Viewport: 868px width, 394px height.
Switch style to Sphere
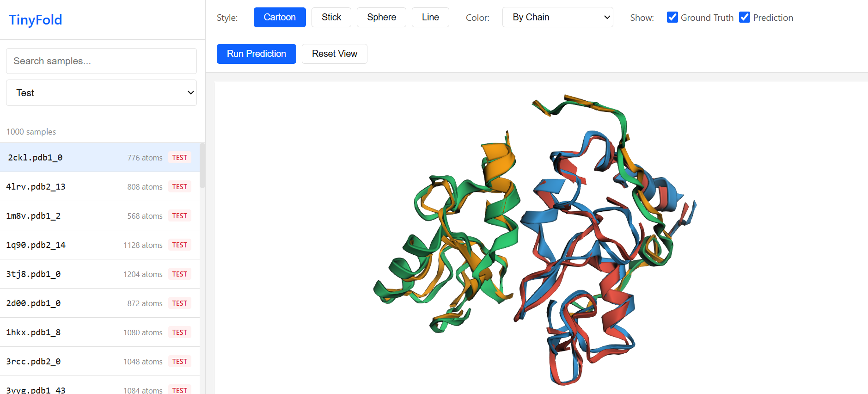[381, 18]
